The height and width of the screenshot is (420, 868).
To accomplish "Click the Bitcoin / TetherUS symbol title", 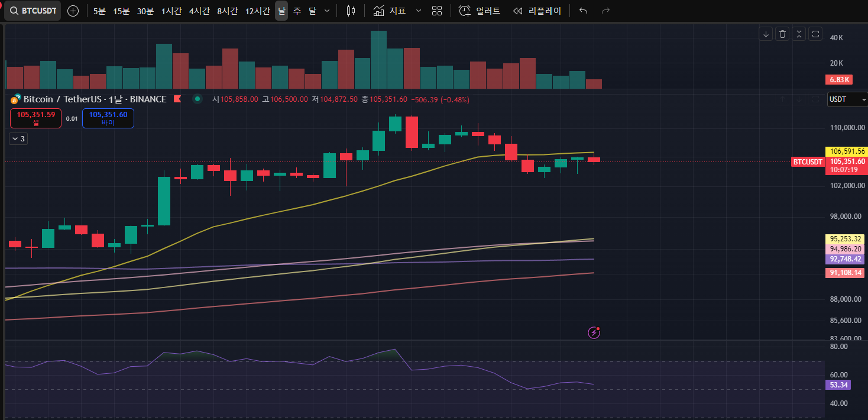I will click(x=95, y=99).
